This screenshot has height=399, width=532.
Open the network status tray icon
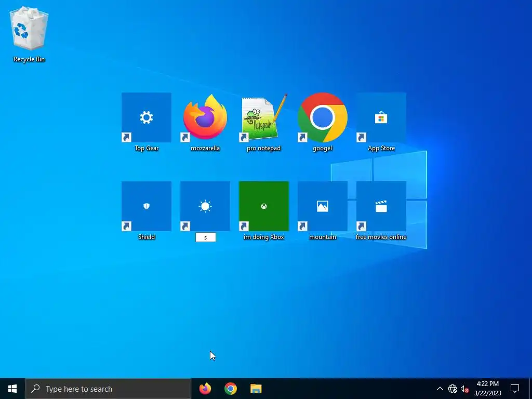(453, 389)
